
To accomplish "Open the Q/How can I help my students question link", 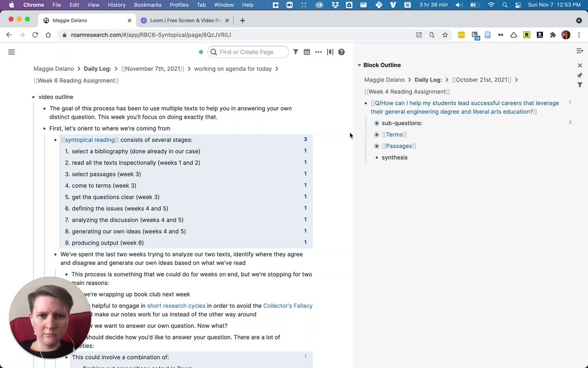I will tap(465, 108).
